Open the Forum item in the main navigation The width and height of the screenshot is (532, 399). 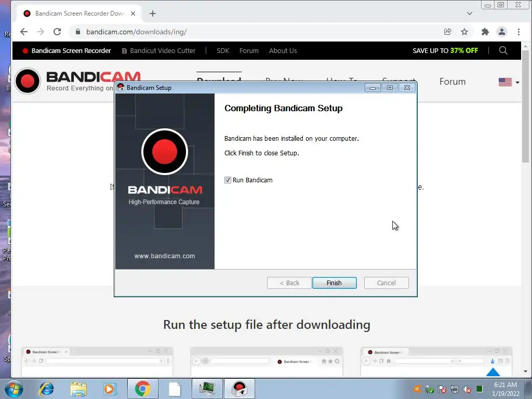[453, 82]
